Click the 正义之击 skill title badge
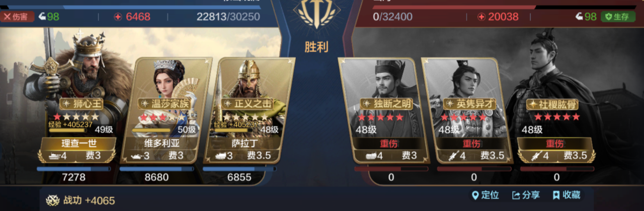Viewport: 644px width, 211px height. click(250, 104)
